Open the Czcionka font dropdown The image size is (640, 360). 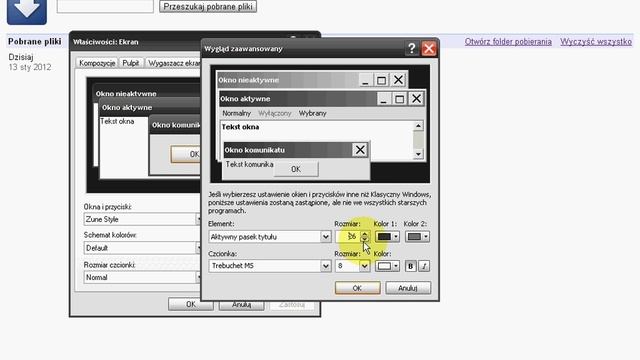(325, 266)
